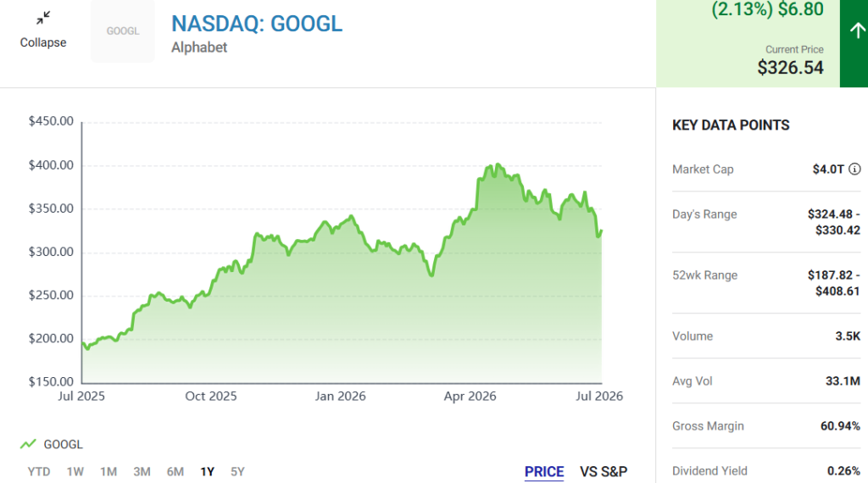Click the Current Price $326.54 value
This screenshot has width=868, height=483.
pyautogui.click(x=790, y=68)
